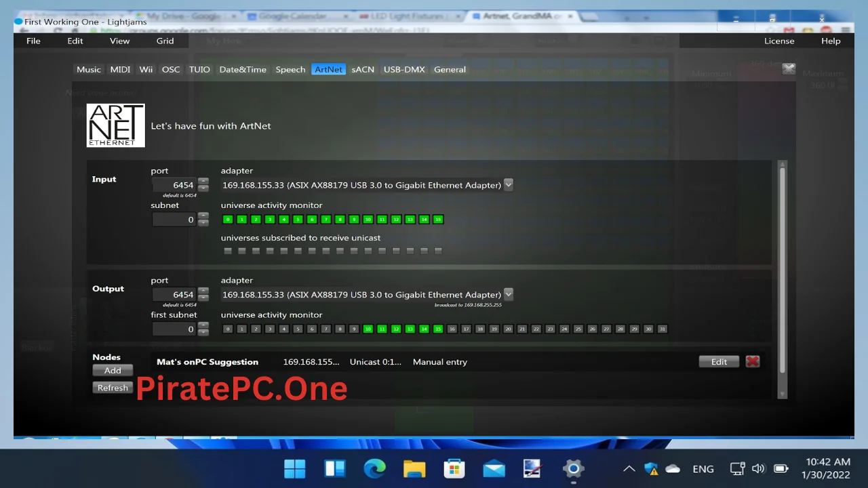
Task: Open the Output adapter dropdown
Action: click(x=509, y=294)
